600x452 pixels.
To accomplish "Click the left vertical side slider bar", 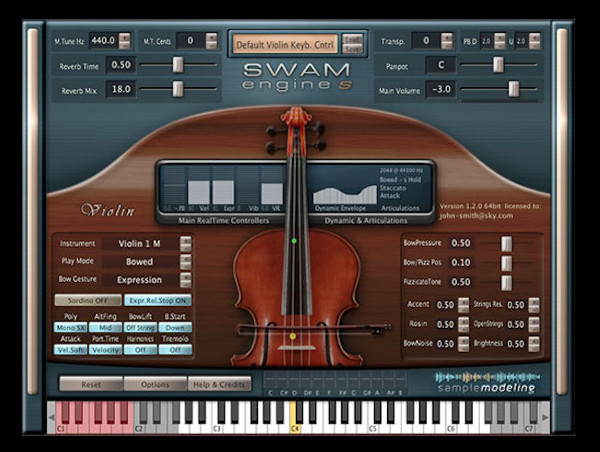I will click(x=33, y=210).
